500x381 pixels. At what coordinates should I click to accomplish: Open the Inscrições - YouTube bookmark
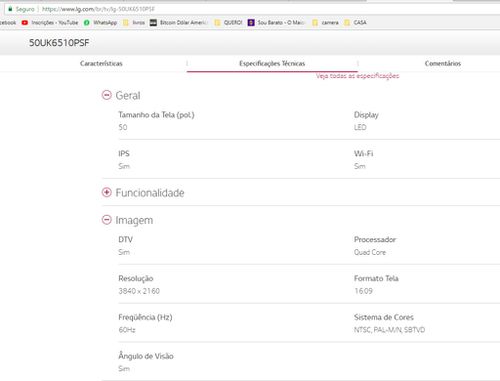point(50,23)
